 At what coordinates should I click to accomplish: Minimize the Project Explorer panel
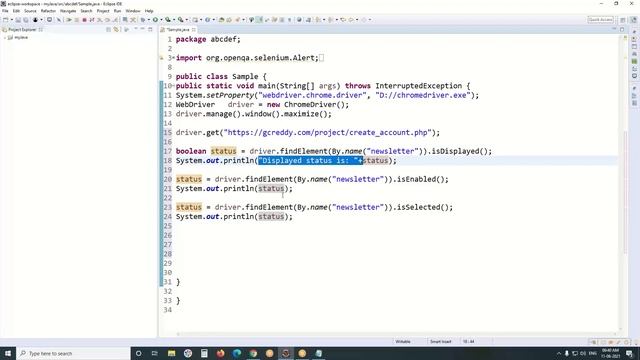click(142, 29)
